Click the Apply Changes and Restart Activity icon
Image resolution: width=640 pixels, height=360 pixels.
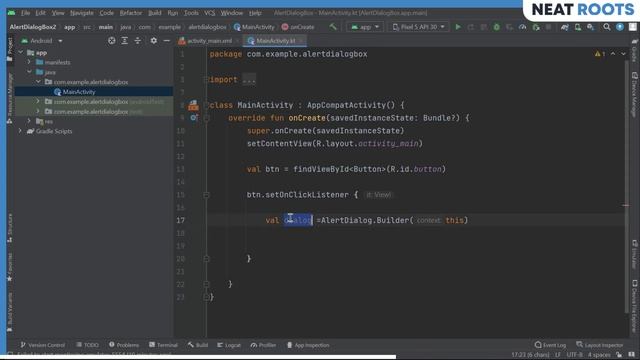coord(471,27)
